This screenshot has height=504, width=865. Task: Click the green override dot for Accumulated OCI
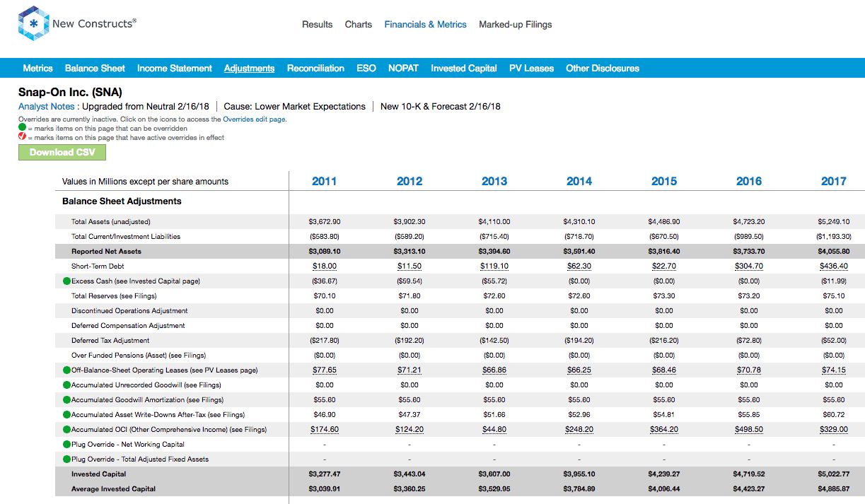click(x=67, y=430)
